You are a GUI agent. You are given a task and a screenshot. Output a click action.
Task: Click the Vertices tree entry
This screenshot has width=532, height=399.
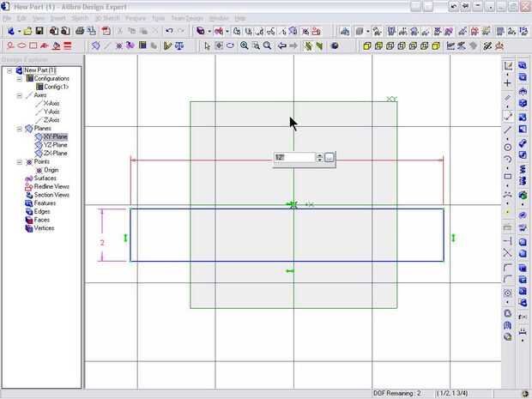pos(44,228)
